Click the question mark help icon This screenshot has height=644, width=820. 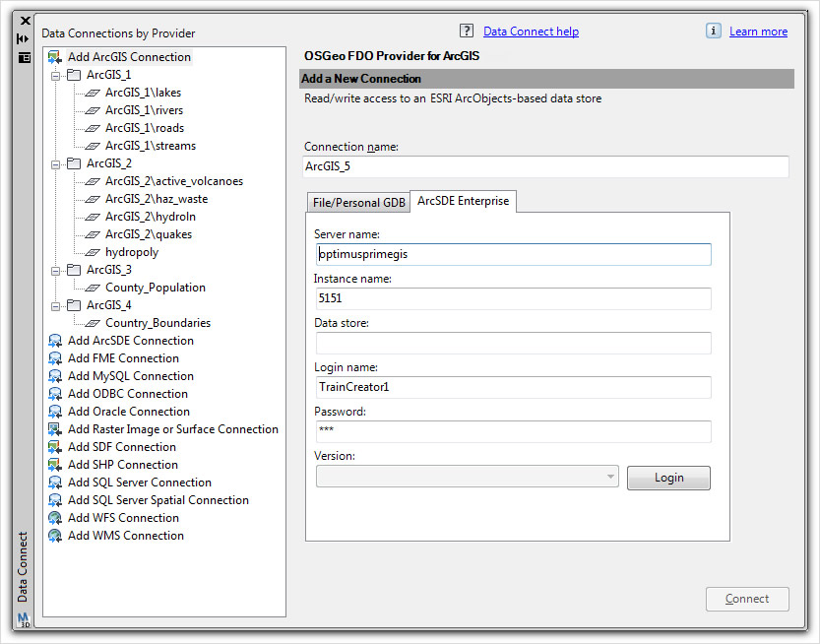click(467, 31)
